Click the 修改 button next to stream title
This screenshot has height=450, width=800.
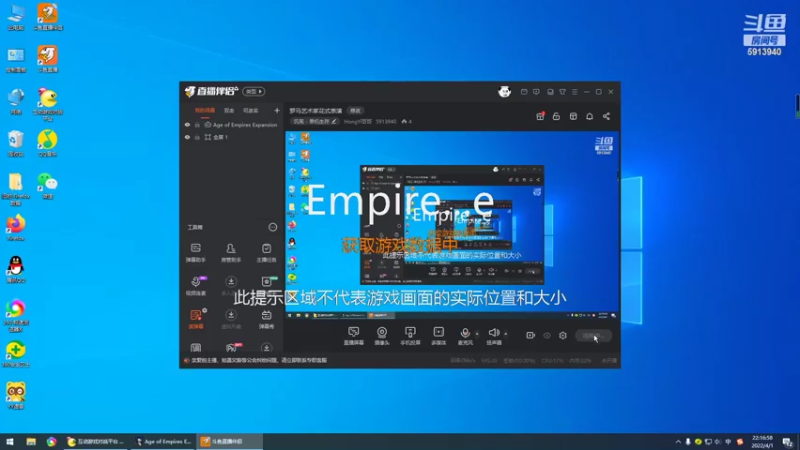tap(355, 111)
